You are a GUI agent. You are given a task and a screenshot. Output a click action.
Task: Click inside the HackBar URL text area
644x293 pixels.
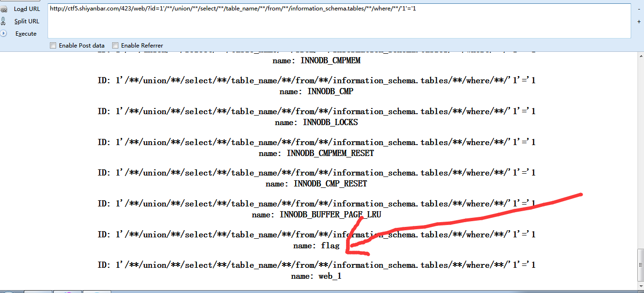[x=339, y=21]
